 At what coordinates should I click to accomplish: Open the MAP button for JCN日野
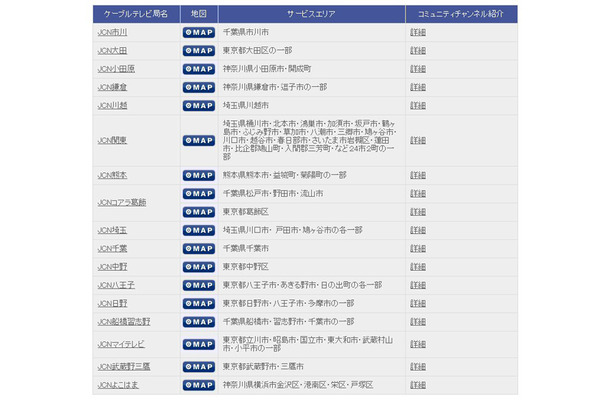click(198, 304)
